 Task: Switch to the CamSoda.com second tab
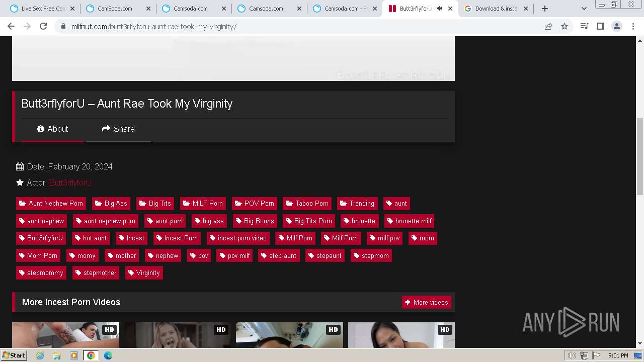(118, 9)
